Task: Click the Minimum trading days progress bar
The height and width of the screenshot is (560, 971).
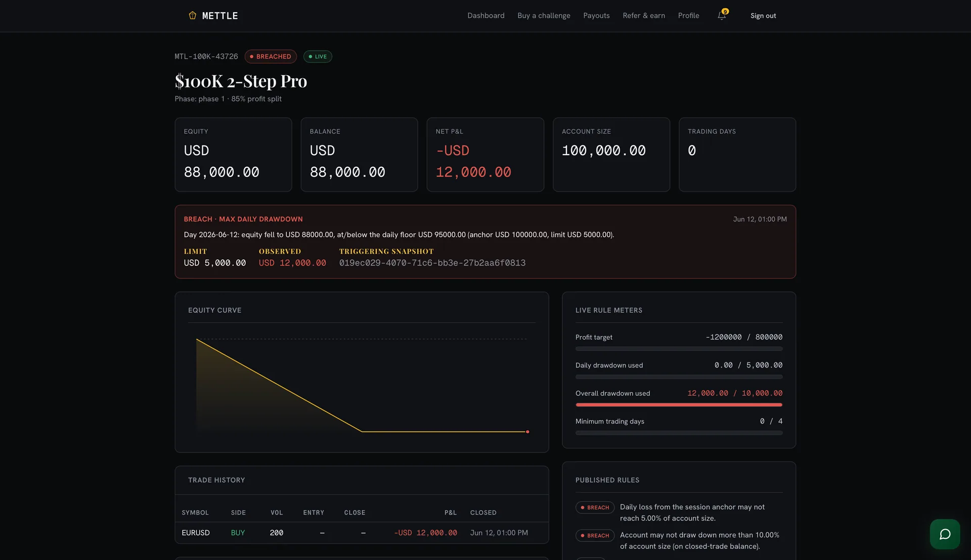Action: 679,433
